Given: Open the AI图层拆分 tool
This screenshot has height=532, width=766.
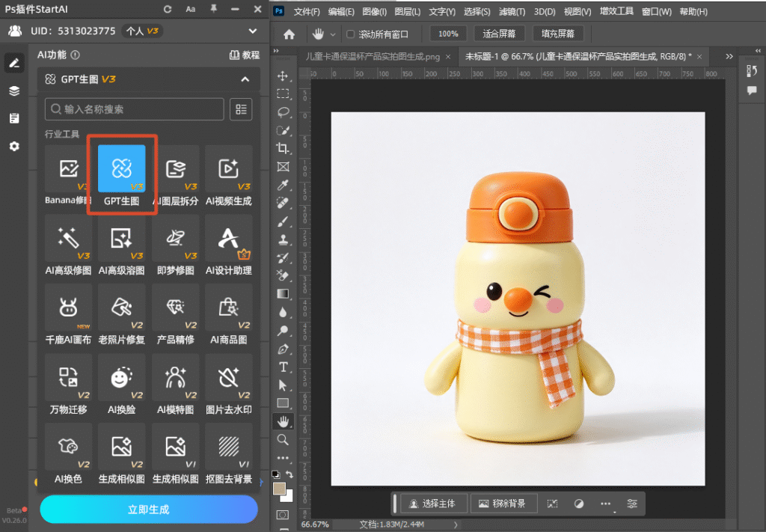Looking at the screenshot, I should (x=175, y=176).
